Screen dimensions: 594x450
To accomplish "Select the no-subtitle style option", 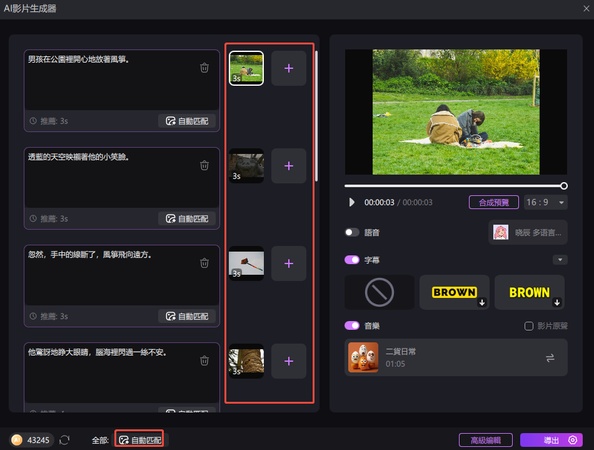I will point(379,292).
